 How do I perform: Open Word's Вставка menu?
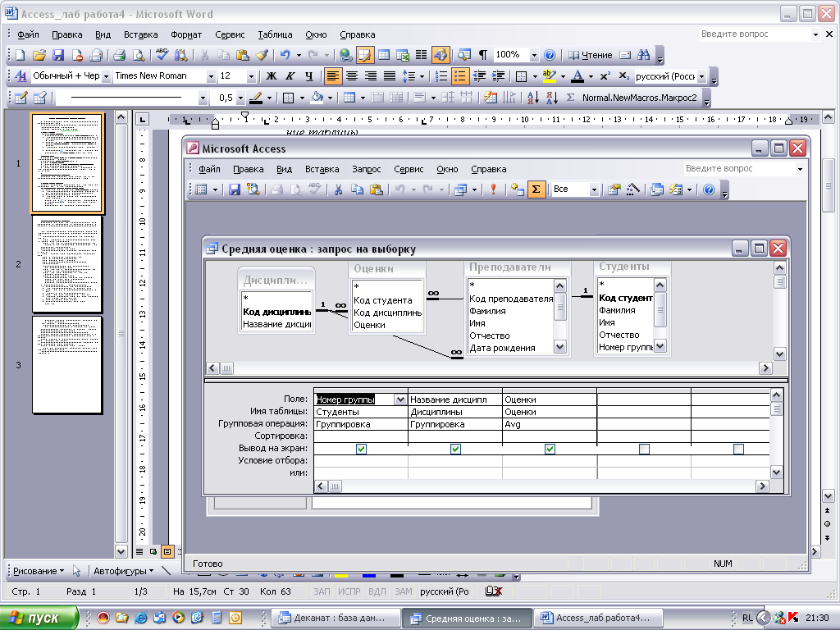[140, 34]
